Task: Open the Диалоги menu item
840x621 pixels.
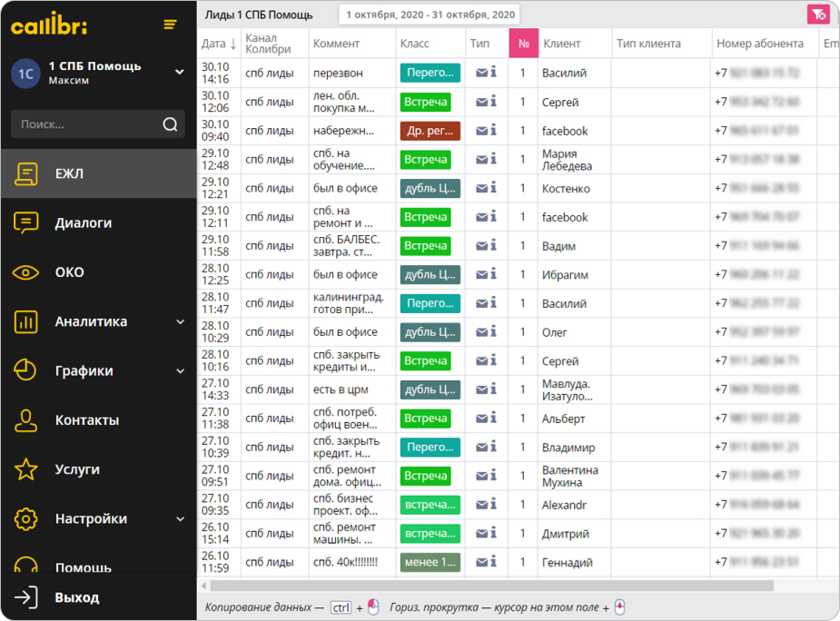Action: point(84,223)
